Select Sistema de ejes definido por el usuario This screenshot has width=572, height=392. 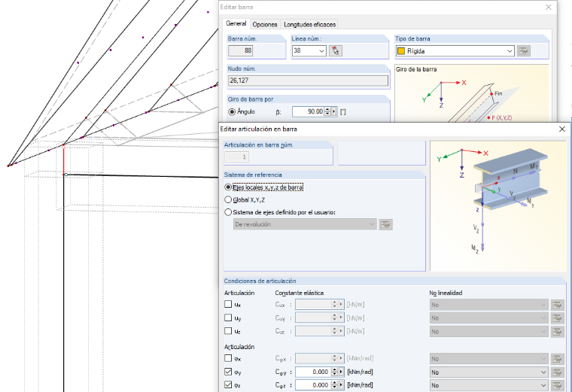pos(228,212)
